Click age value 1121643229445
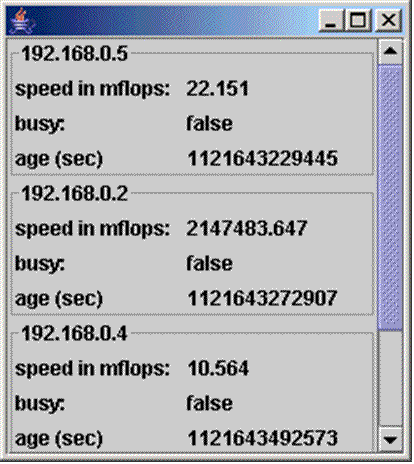This screenshot has width=414, height=464. point(262,158)
